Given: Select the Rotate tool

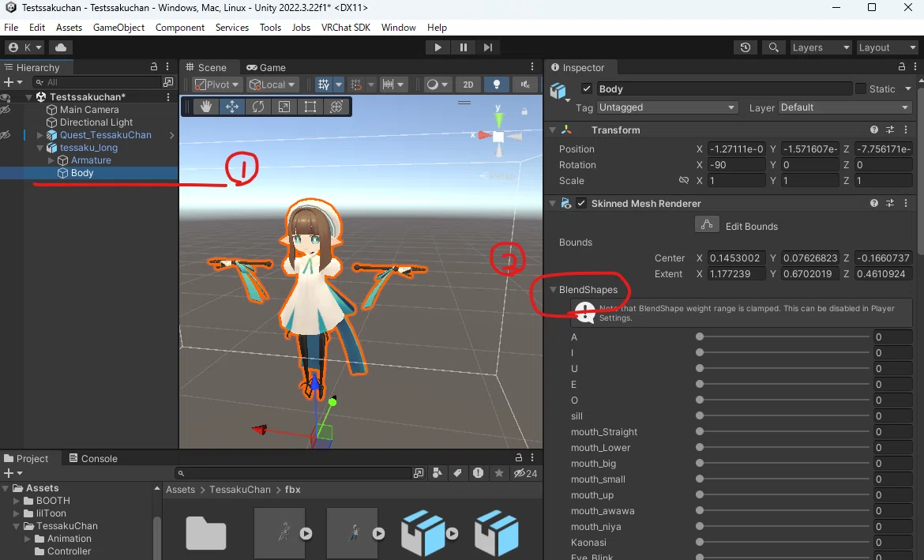Looking at the screenshot, I should [258, 107].
